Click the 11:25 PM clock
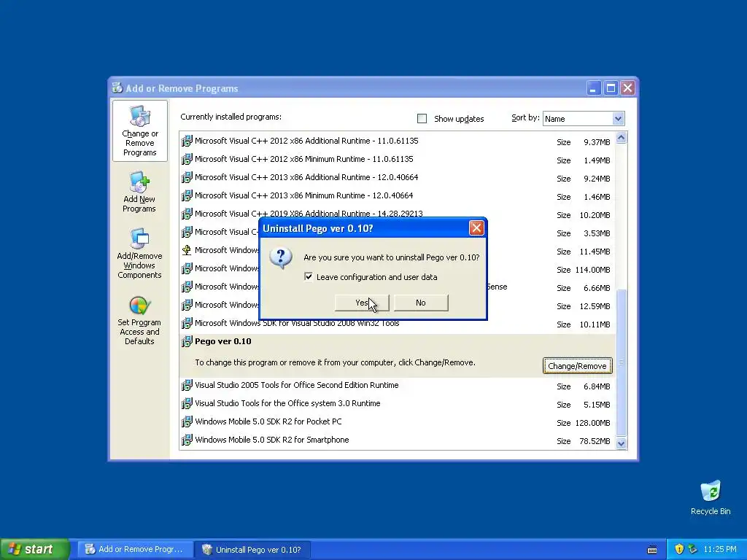747x560 pixels. [720, 549]
